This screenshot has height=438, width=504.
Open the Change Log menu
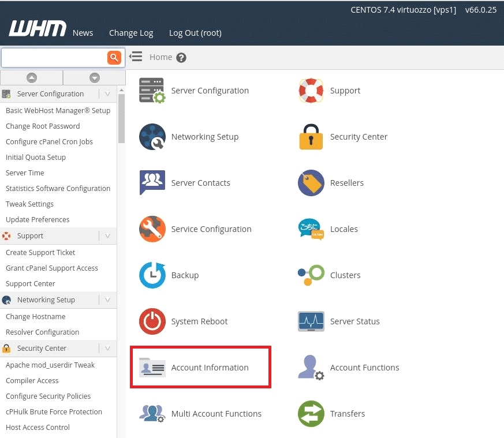coord(131,33)
